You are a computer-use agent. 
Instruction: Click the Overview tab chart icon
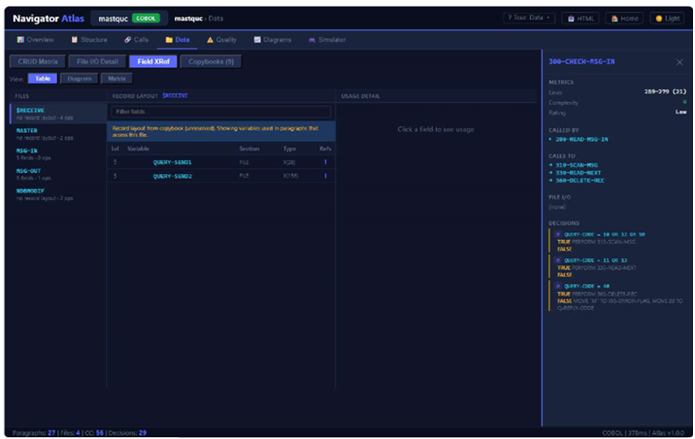(x=20, y=39)
